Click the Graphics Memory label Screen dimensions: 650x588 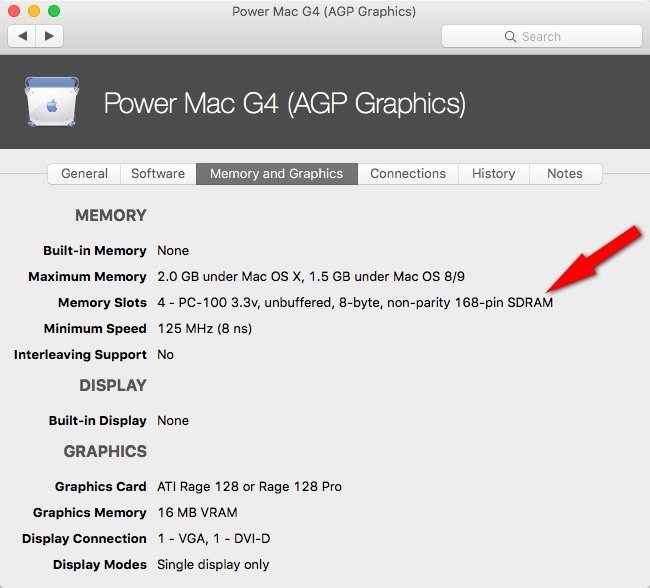(90, 513)
